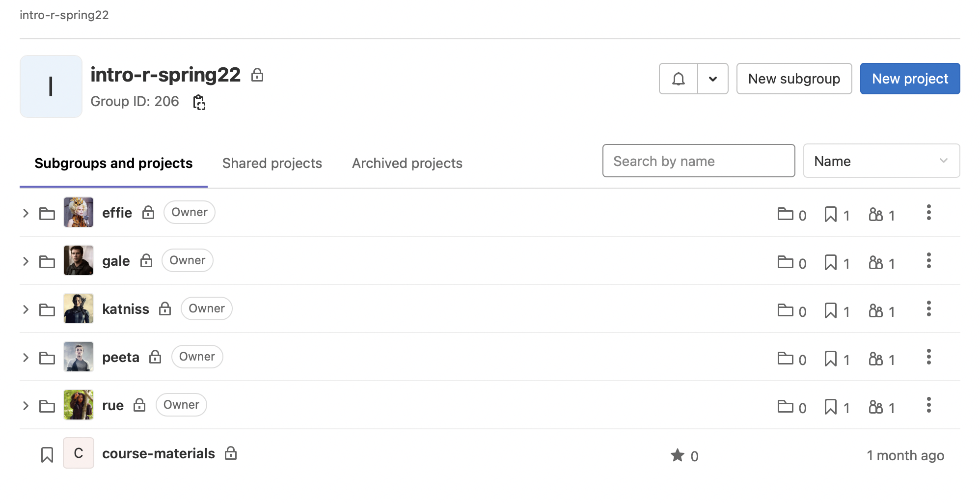Open the Name sort dropdown
The width and height of the screenshot is (980, 503).
[881, 161]
